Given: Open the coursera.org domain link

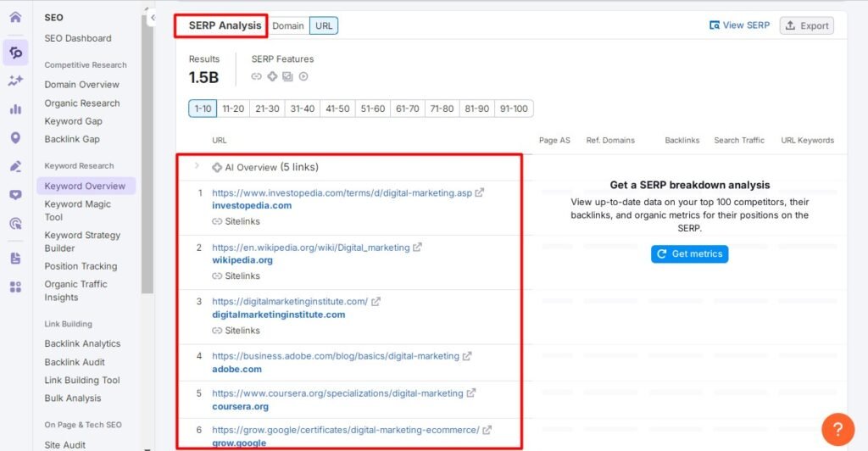Looking at the screenshot, I should [x=240, y=406].
